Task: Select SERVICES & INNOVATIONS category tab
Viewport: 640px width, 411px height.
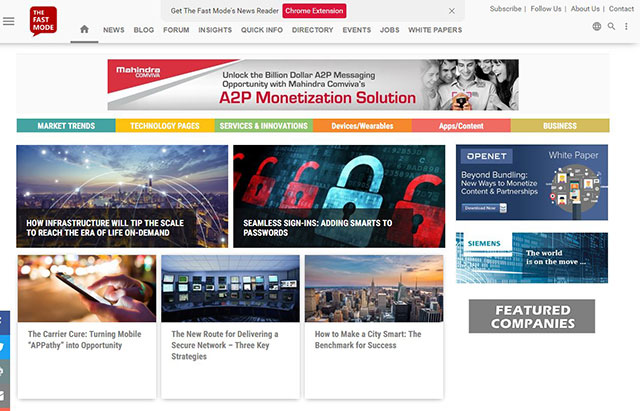Action: click(x=264, y=126)
